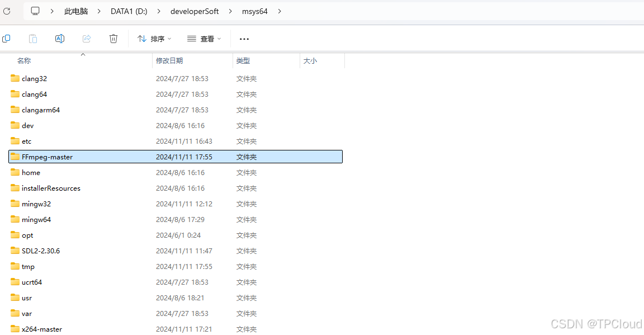
Task: Select the mingw64 folder name
Action: coord(36,219)
